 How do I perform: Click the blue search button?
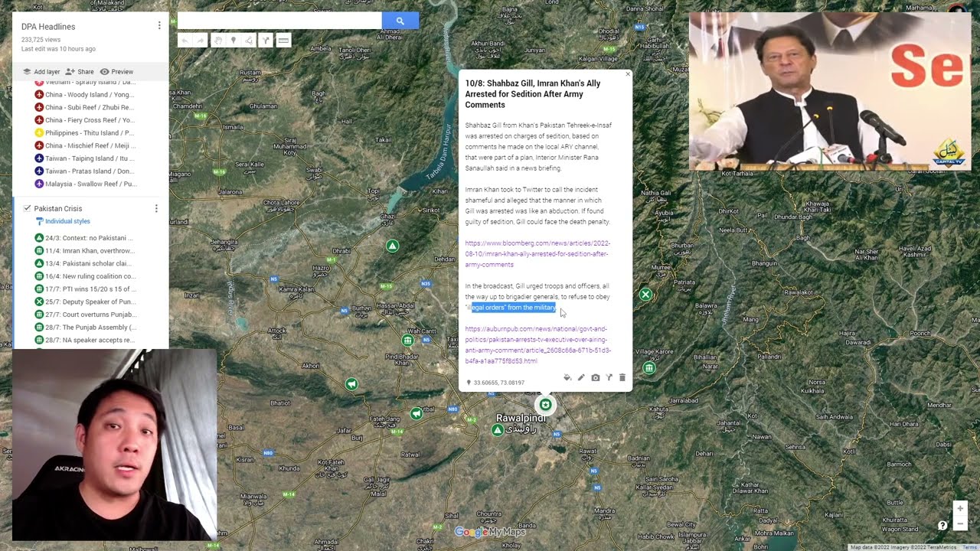point(400,21)
